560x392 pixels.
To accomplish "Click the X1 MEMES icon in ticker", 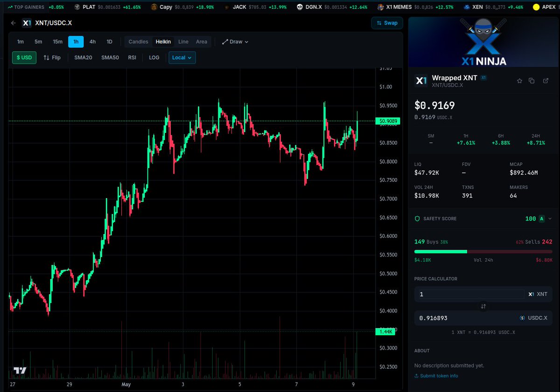I will [381, 7].
